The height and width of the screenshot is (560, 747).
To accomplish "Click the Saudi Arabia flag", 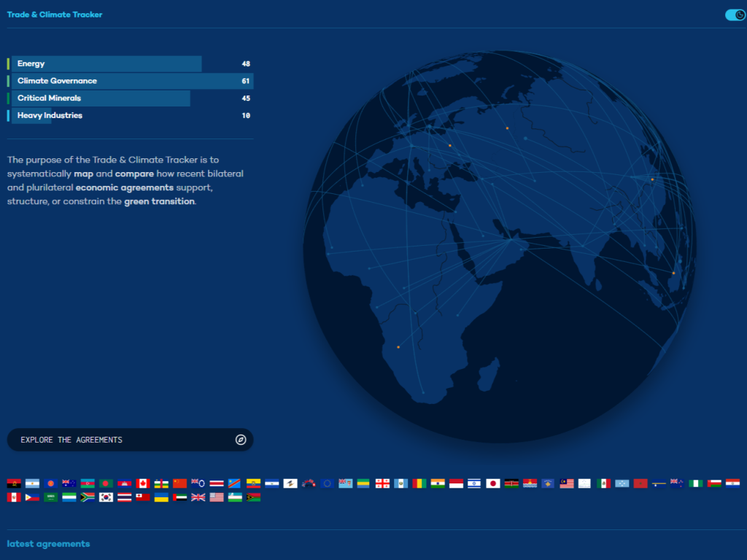I will [50, 497].
